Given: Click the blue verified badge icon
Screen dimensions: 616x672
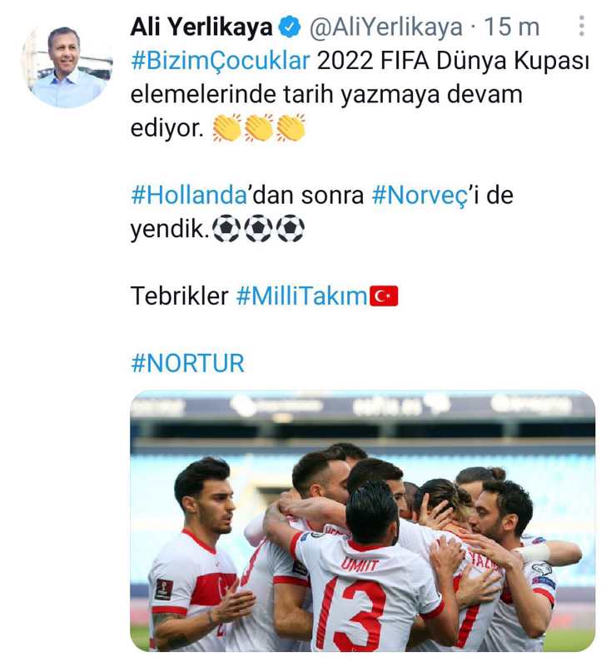Looking at the screenshot, I should click(290, 27).
